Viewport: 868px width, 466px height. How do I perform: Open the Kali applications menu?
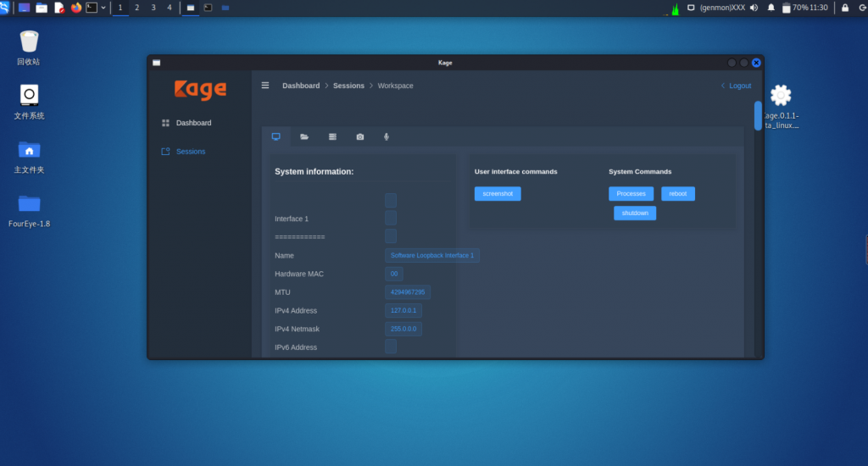(4, 8)
